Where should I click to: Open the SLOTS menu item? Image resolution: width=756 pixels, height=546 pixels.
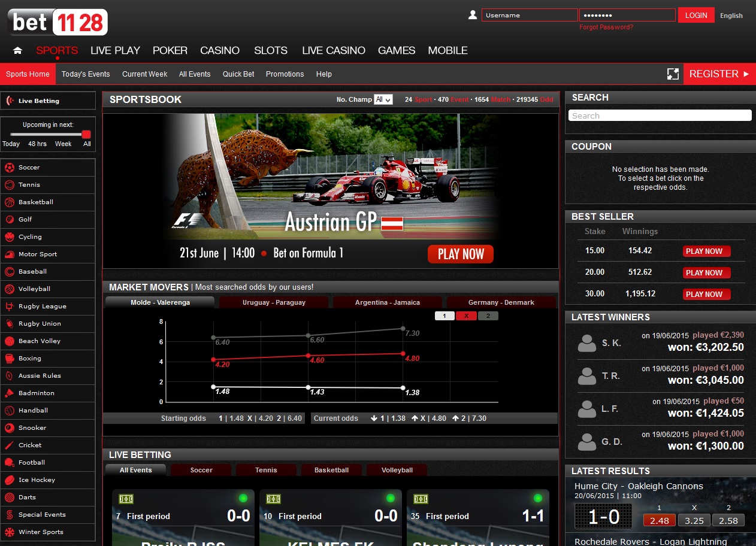point(271,51)
